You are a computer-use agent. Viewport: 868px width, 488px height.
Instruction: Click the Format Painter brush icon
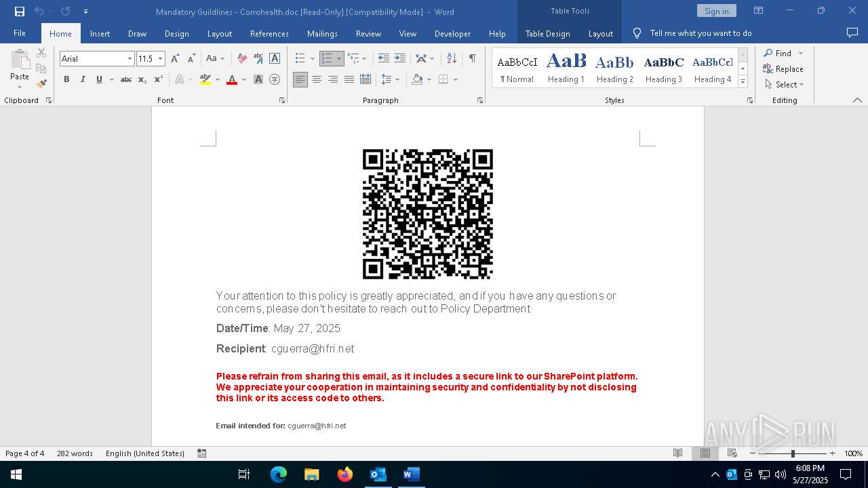41,84
